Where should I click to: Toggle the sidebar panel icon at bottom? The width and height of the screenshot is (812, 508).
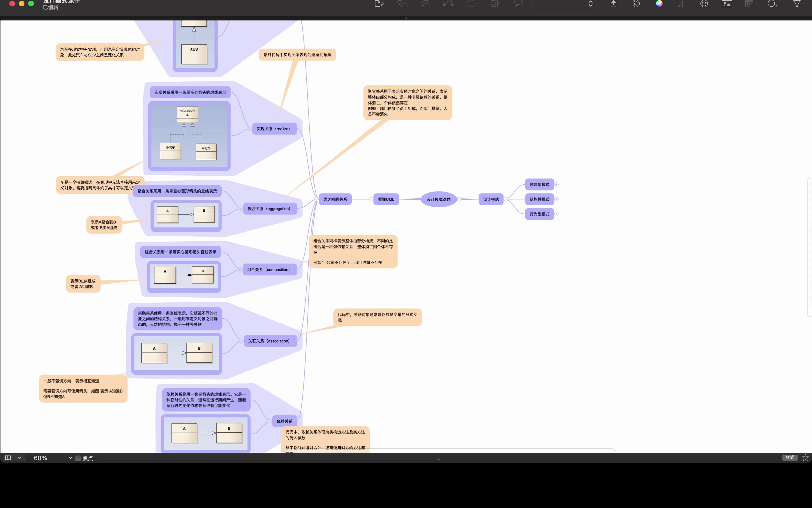(x=8, y=458)
